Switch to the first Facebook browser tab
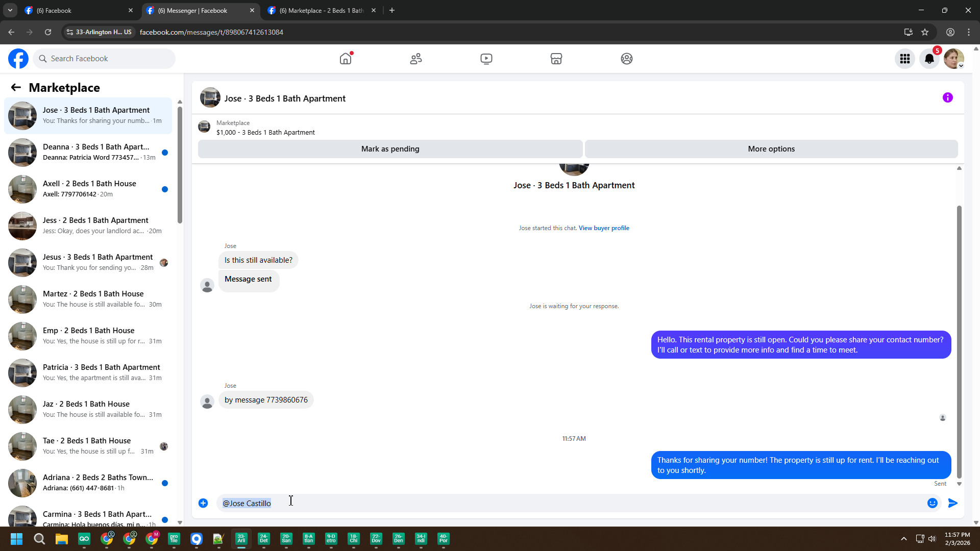This screenshot has height=551, width=980. [77, 10]
